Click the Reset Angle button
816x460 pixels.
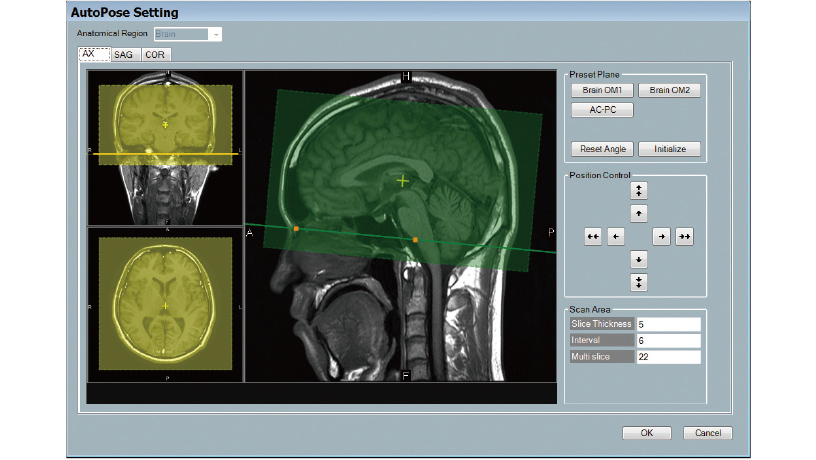(601, 148)
